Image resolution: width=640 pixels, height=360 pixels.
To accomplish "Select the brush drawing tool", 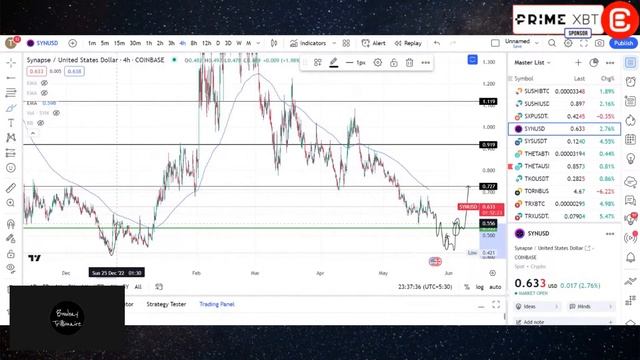I will [x=11, y=108].
